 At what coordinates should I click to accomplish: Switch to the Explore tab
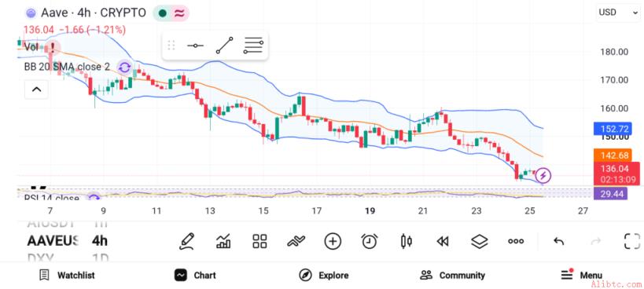pos(323,276)
